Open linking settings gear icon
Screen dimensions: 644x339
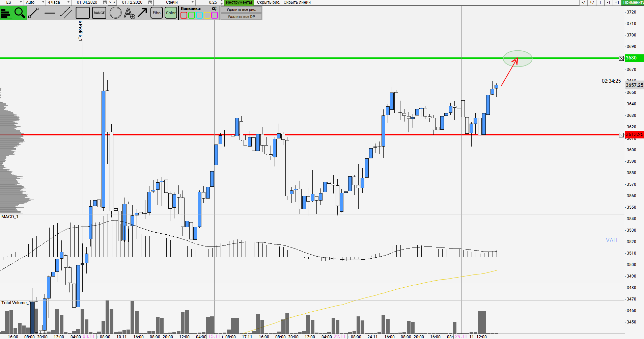pos(214,9)
